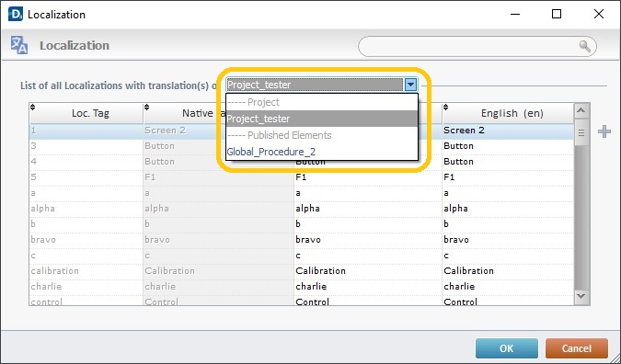Click the Loc. Tag column header
Image resolution: width=621 pixels, height=364 pixels.
(86, 113)
